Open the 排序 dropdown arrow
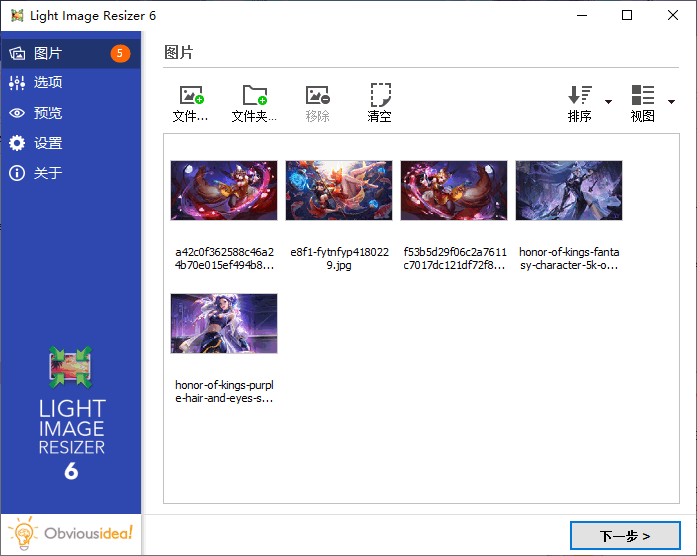Viewport: 697px width, 556px height. coord(608,102)
